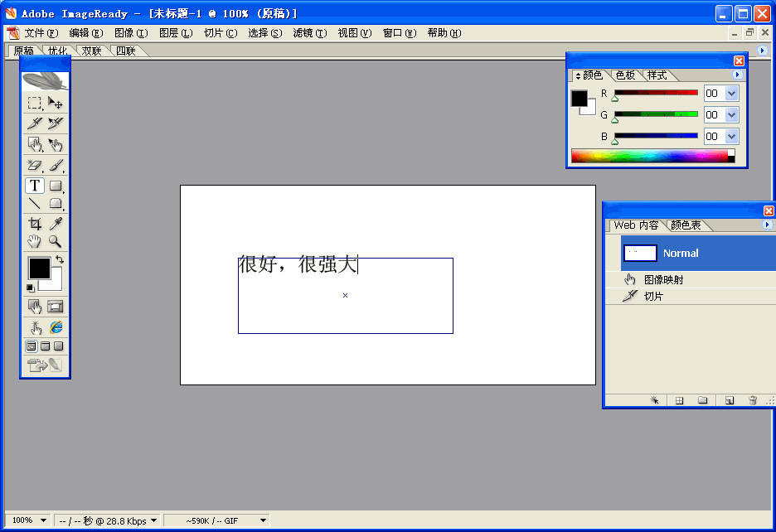Select the Slice tool in toolbox
This screenshot has height=532, width=776.
coord(35,123)
